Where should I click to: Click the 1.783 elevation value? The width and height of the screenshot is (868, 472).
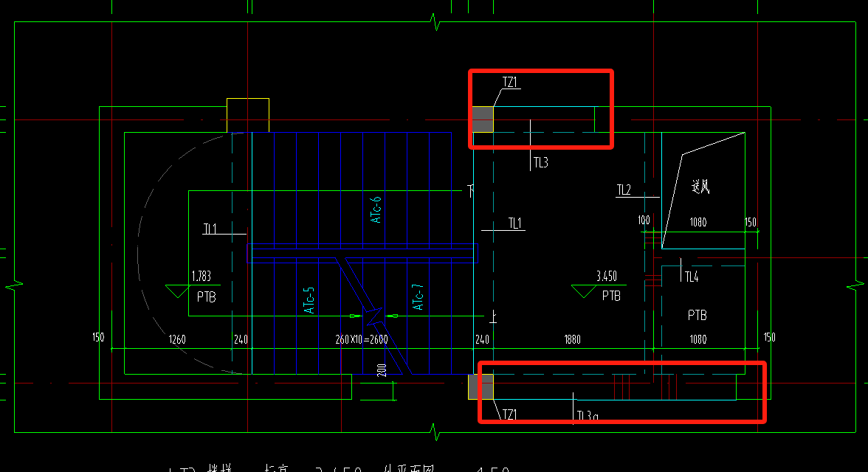(201, 276)
